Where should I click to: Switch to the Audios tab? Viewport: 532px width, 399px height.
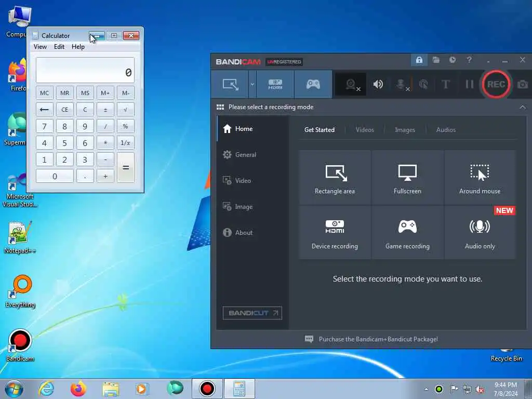pos(446,130)
